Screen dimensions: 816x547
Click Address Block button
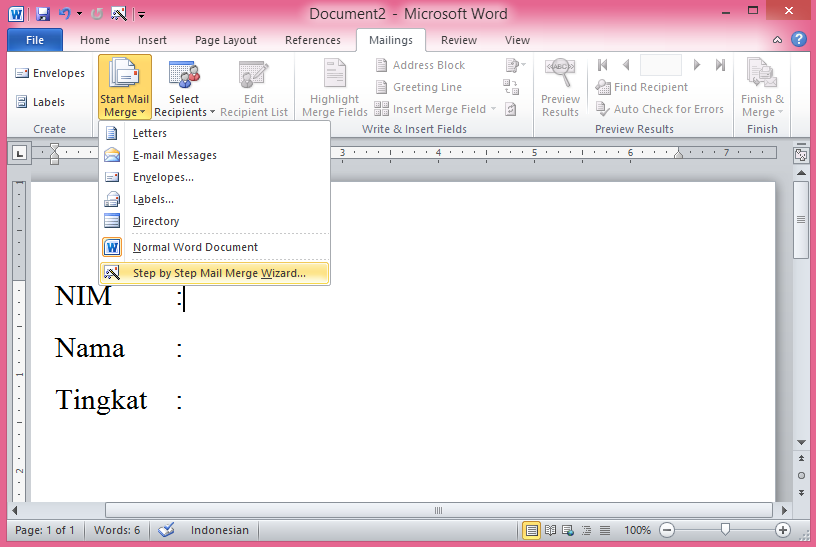[x=420, y=65]
